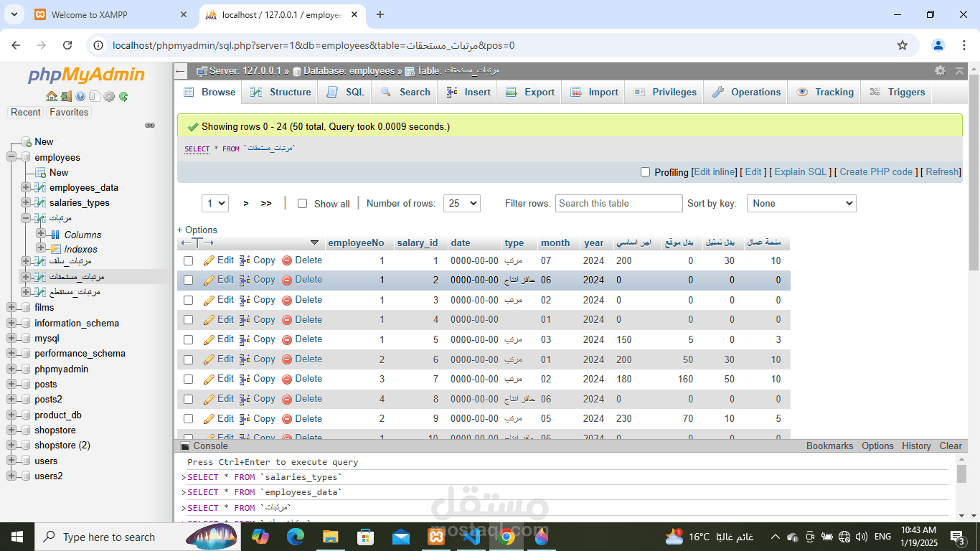This screenshot has height=551, width=980.
Task: Click red Delete icon for salary_id 5
Action: [x=287, y=339]
